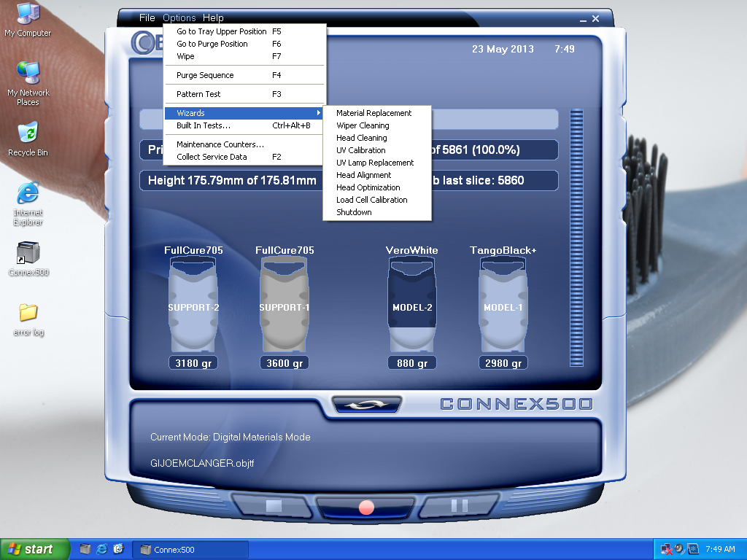Run Purge Sequence
This screenshot has height=560, width=747.
coord(244,75)
